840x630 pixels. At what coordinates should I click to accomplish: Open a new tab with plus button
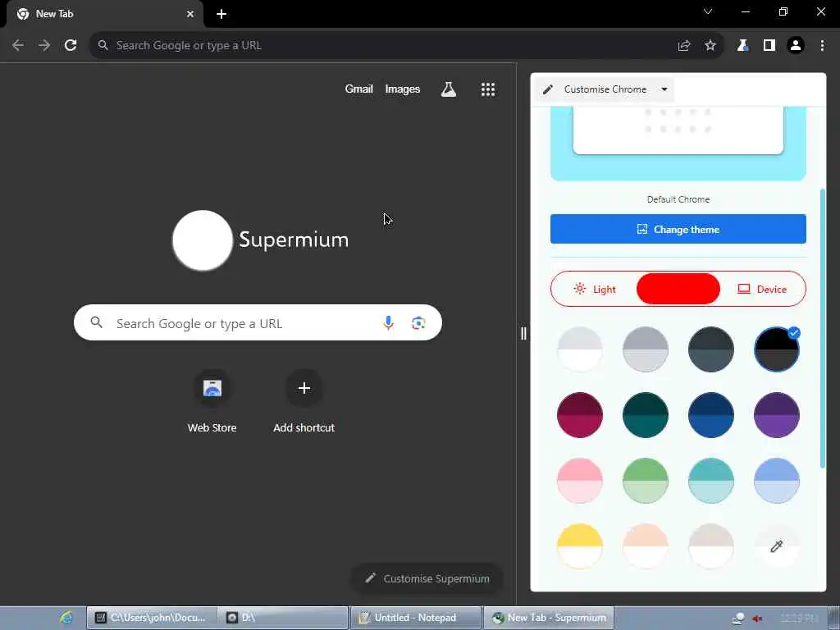[221, 14]
